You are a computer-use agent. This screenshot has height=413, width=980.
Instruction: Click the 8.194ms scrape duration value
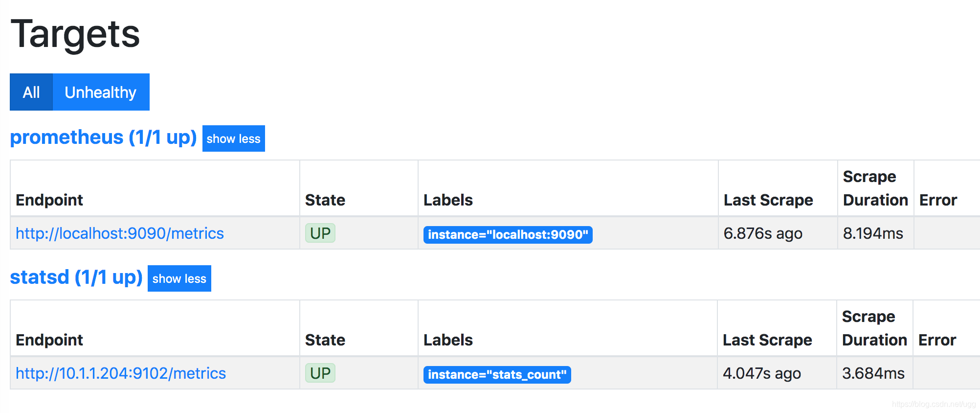(x=873, y=233)
